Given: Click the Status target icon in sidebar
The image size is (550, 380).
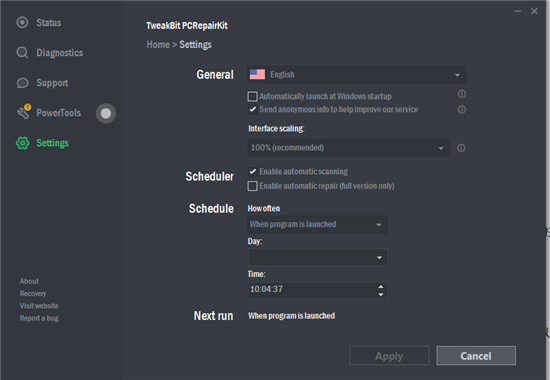Looking at the screenshot, I should 22,22.
